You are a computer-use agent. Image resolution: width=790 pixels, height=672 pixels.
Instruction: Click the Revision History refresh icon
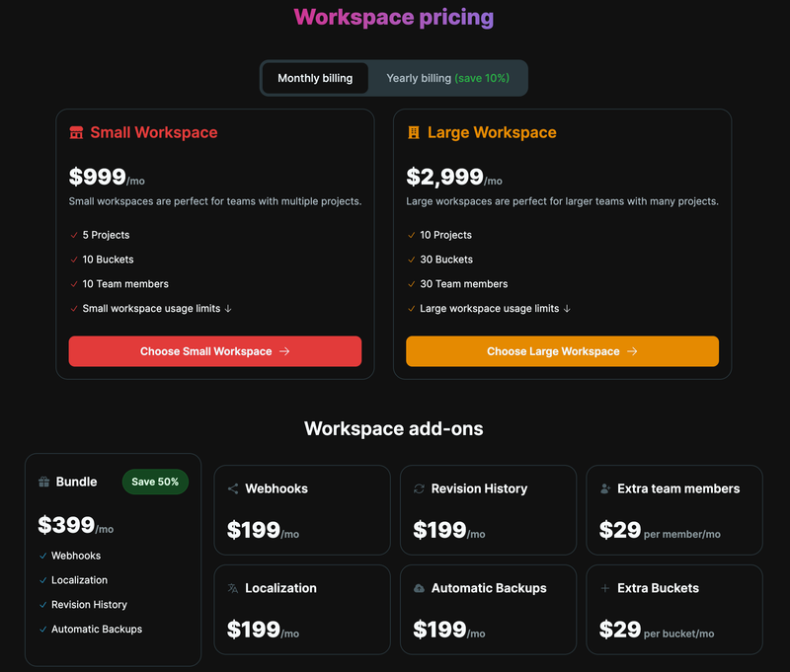click(x=419, y=488)
